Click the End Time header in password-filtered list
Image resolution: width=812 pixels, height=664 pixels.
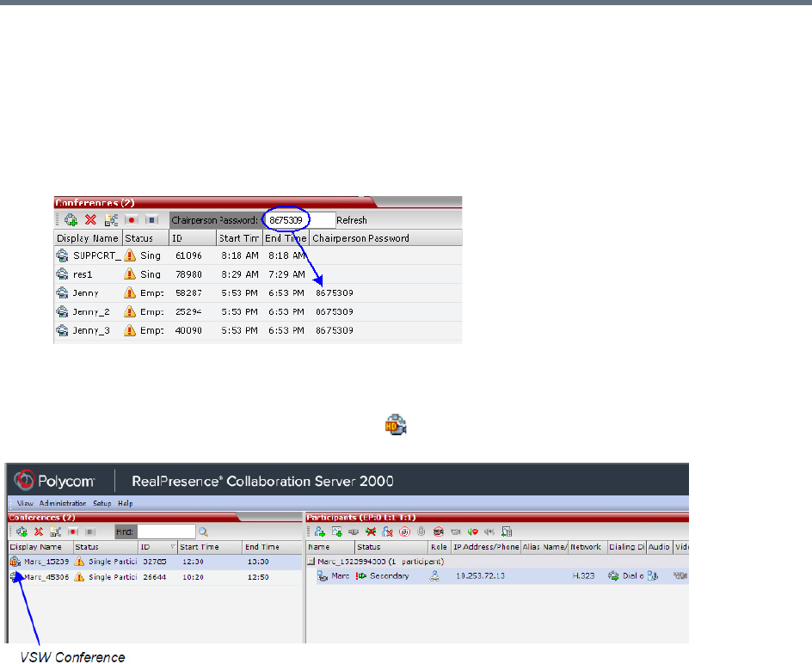tap(286, 238)
